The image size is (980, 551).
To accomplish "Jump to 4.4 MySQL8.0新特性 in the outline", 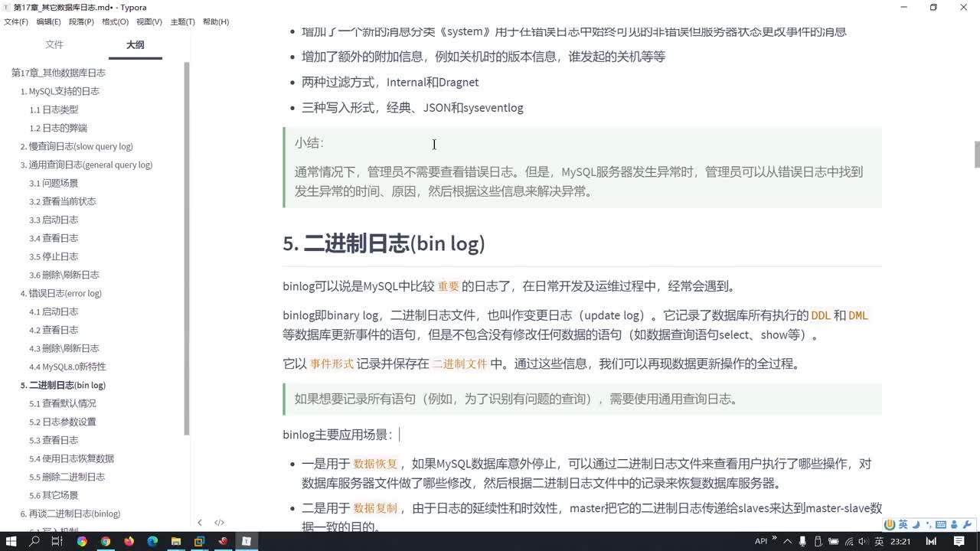I will 67,367.
